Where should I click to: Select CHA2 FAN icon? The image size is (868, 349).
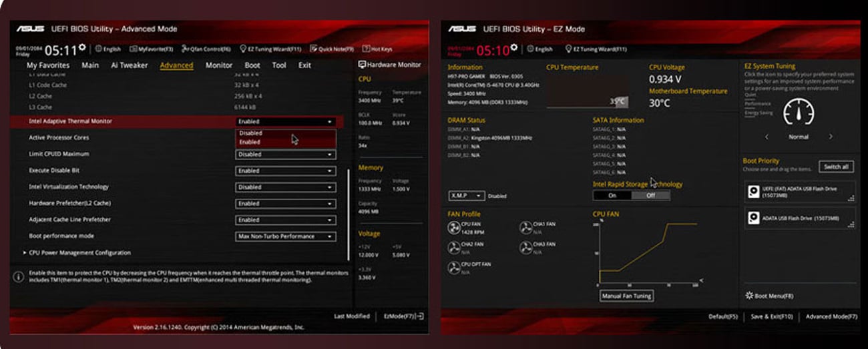(453, 248)
